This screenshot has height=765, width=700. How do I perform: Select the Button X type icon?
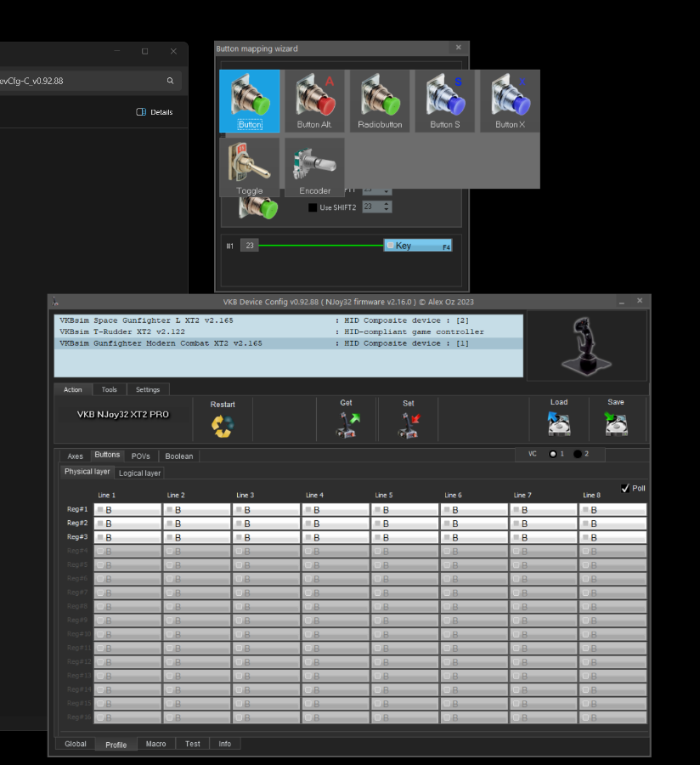click(x=510, y=101)
